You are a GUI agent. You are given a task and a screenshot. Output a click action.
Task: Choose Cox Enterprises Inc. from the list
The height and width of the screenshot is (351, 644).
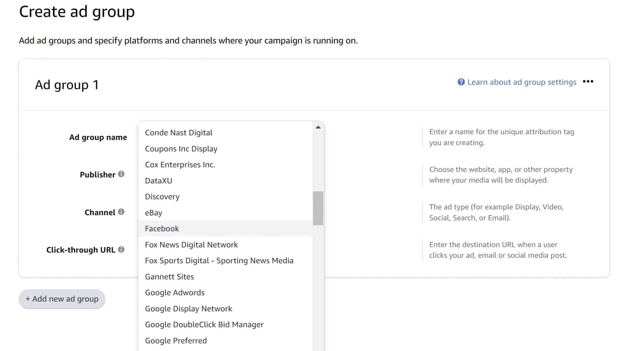click(225, 164)
